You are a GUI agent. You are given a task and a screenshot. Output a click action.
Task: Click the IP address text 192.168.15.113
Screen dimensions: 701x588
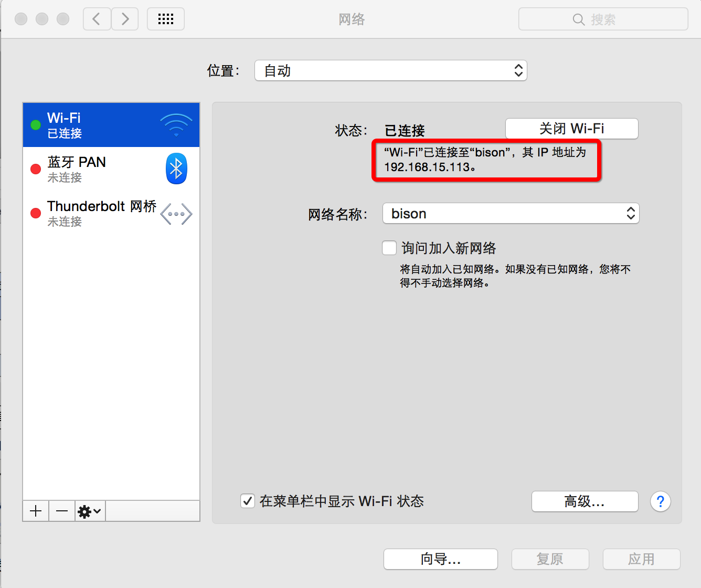click(x=427, y=167)
